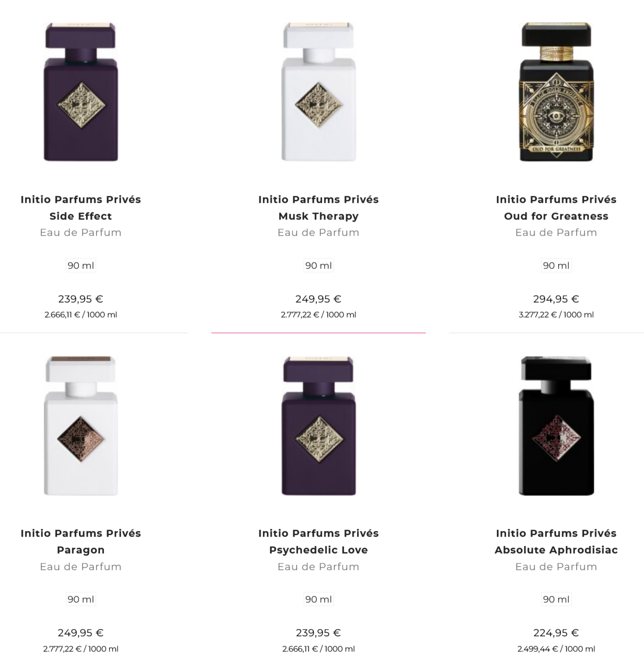This screenshot has width=644, height=662.
Task: Click the 224,95 € price of Absolute Aphrodisiac
Action: [x=556, y=633]
